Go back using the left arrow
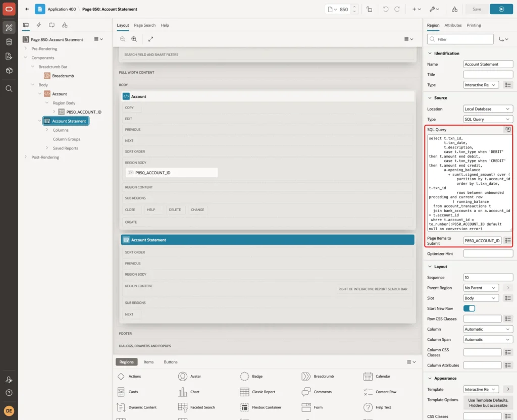The height and width of the screenshot is (420, 517). pyautogui.click(x=27, y=9)
